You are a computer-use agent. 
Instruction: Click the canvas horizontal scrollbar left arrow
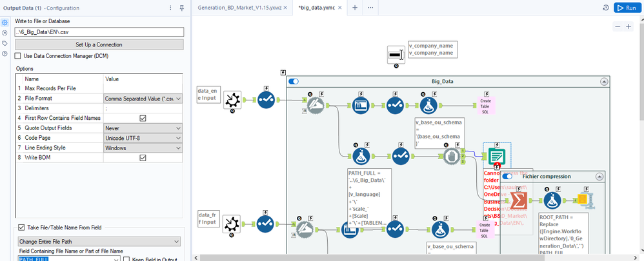point(196,258)
